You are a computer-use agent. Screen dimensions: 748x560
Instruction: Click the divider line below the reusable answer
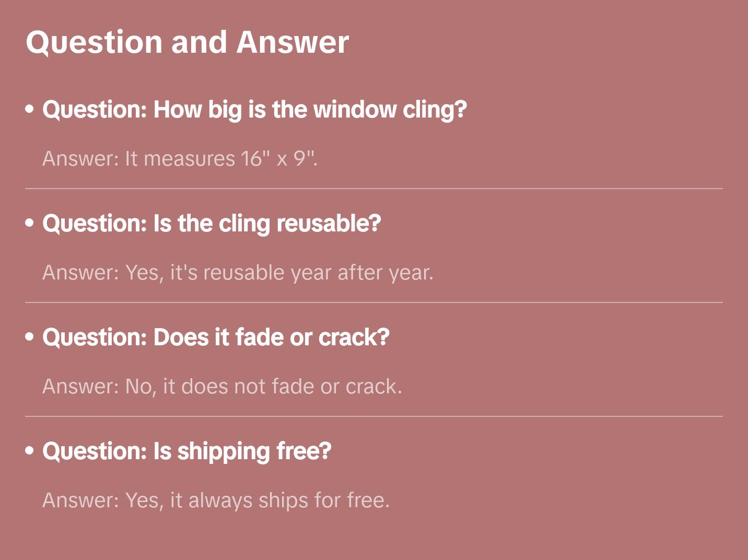pos(374,302)
